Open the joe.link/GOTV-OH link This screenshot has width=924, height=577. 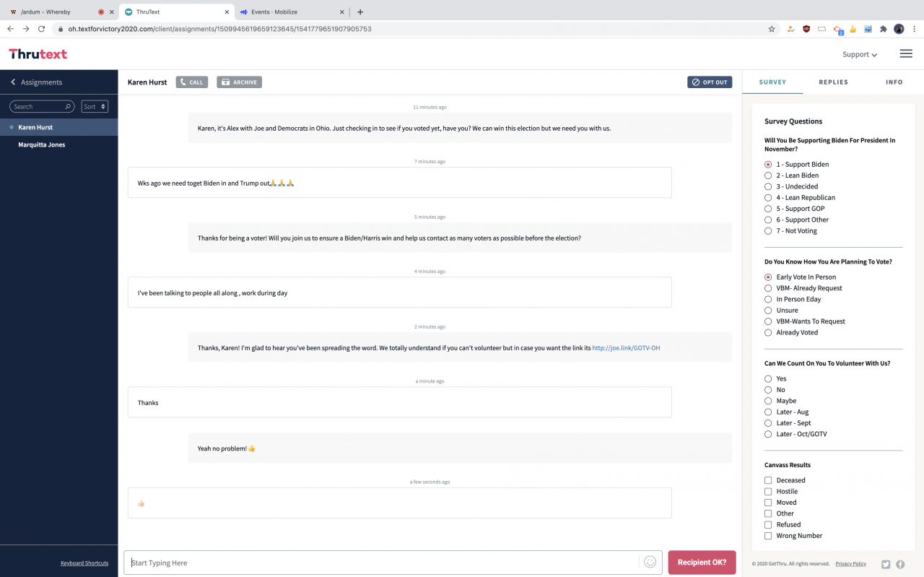[x=626, y=348]
